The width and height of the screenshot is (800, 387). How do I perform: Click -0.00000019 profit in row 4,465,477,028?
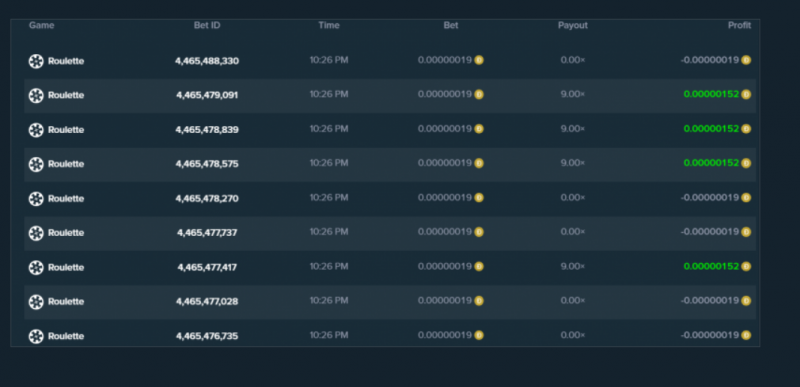710,301
